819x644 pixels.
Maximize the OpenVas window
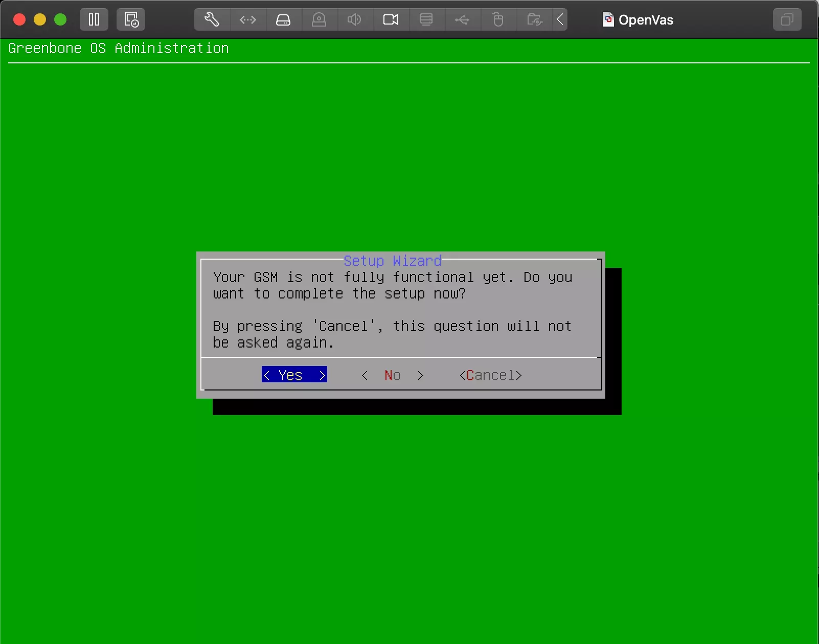pyautogui.click(x=60, y=20)
